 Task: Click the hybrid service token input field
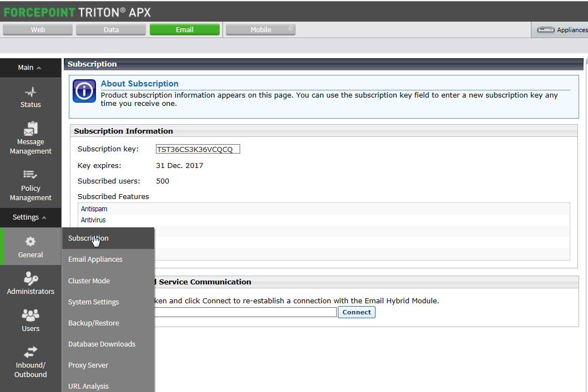245,312
